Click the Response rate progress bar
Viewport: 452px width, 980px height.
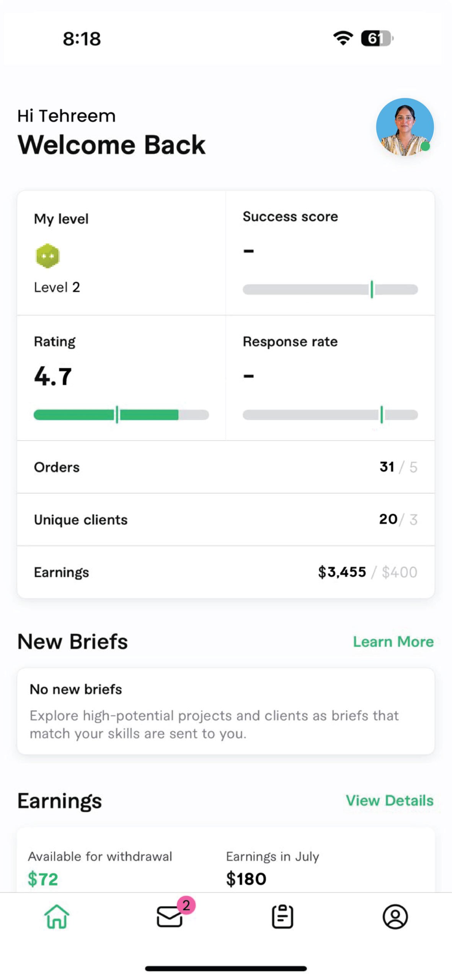(330, 415)
